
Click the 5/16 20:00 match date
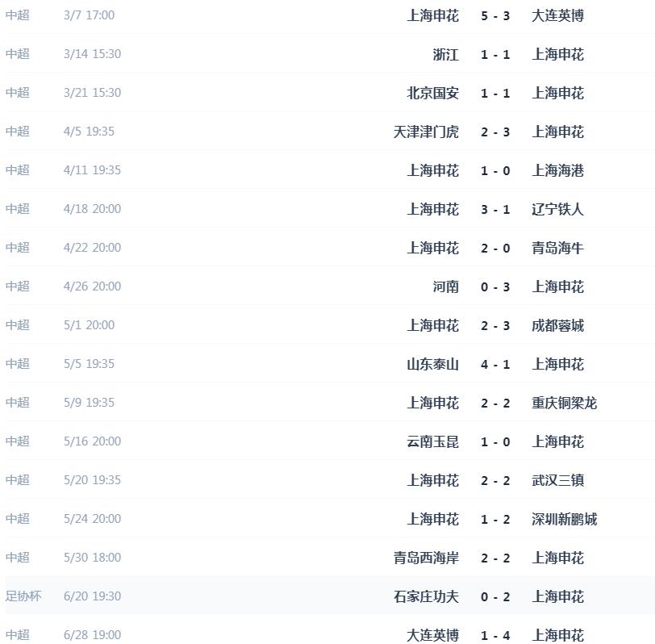click(x=92, y=441)
